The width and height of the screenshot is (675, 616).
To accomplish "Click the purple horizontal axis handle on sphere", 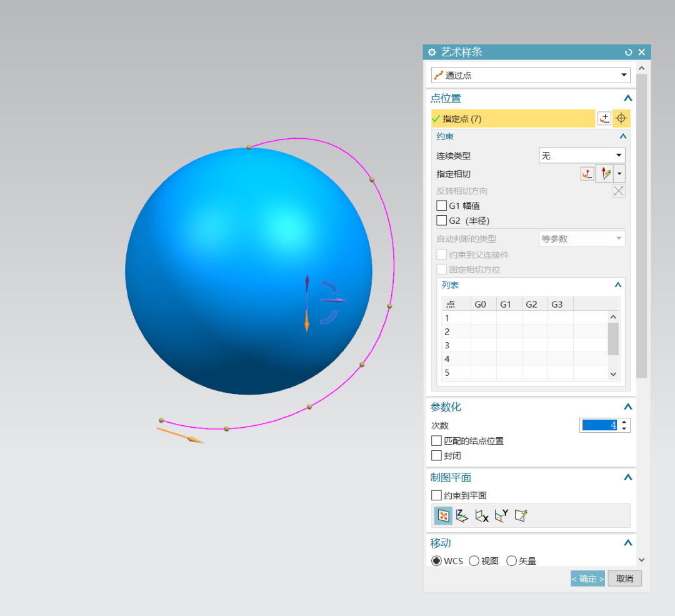I will [x=333, y=300].
